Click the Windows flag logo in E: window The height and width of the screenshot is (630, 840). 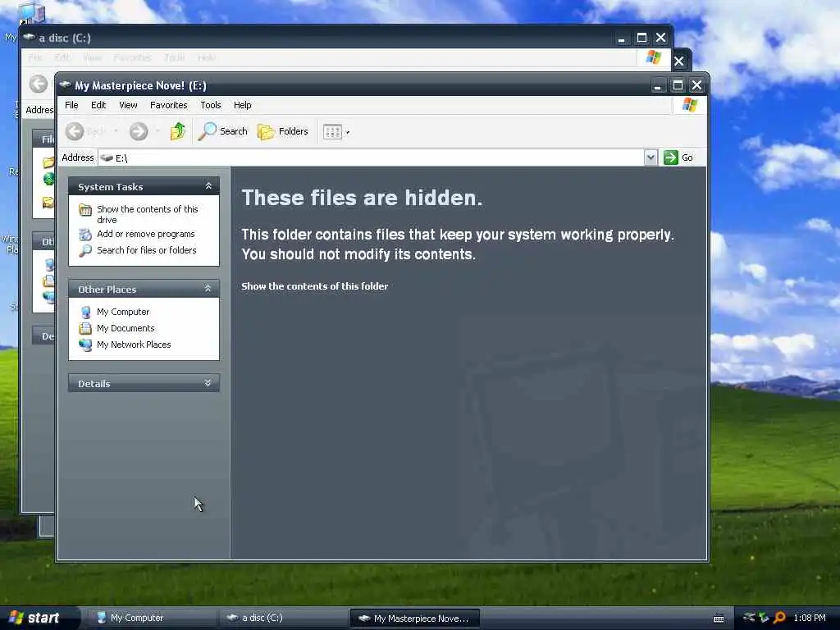pyautogui.click(x=690, y=105)
